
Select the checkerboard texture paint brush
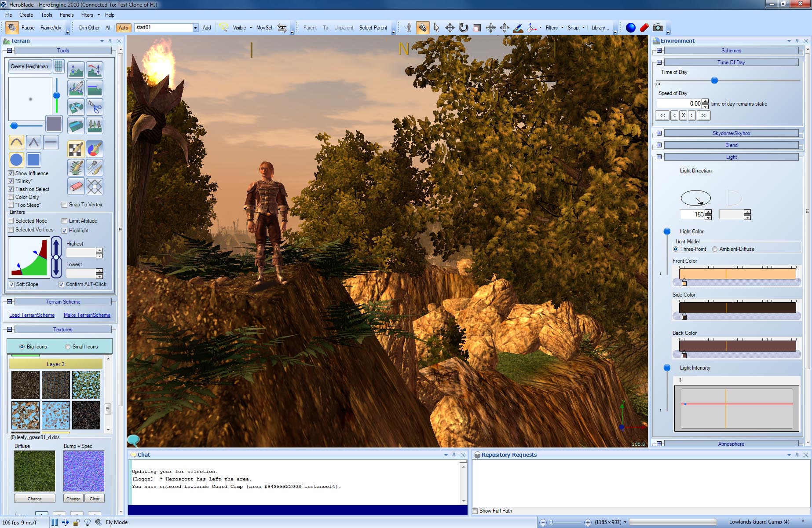[76, 149]
